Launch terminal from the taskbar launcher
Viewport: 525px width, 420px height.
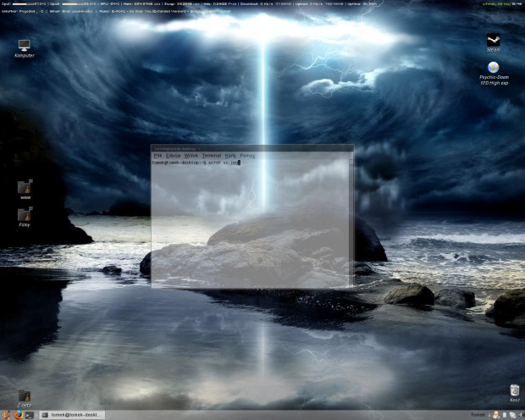30,415
